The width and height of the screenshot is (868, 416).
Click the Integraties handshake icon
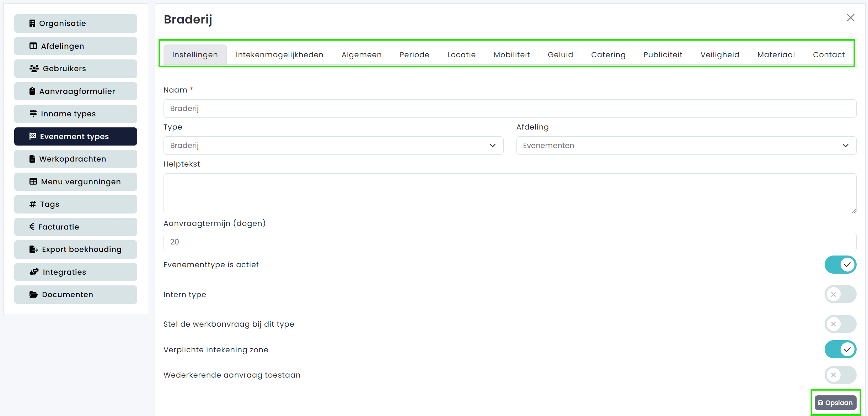coord(34,272)
